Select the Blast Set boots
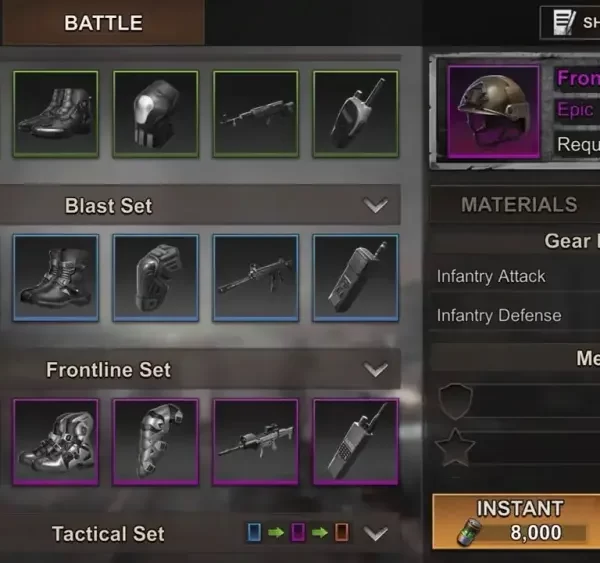Image resolution: width=600 pixels, height=563 pixels. (56, 278)
